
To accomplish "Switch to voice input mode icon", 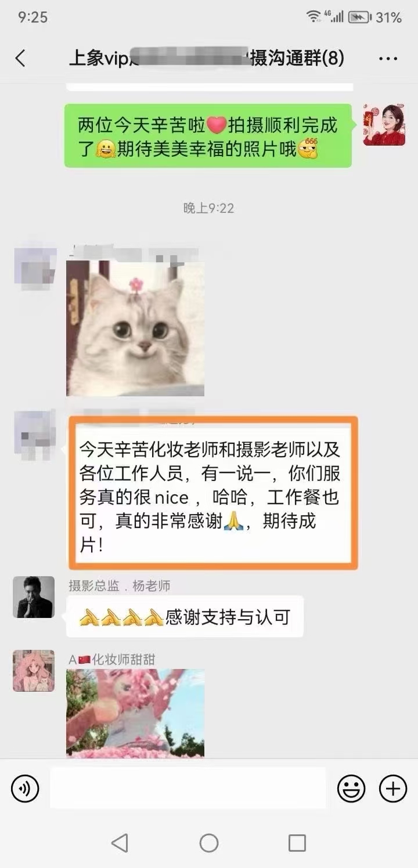I will click(x=25, y=789).
